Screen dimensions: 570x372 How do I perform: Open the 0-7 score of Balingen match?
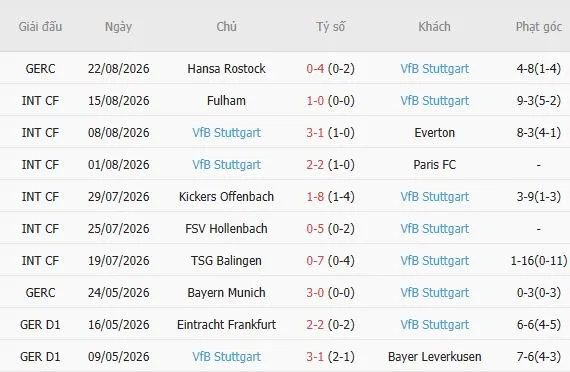pos(315,261)
